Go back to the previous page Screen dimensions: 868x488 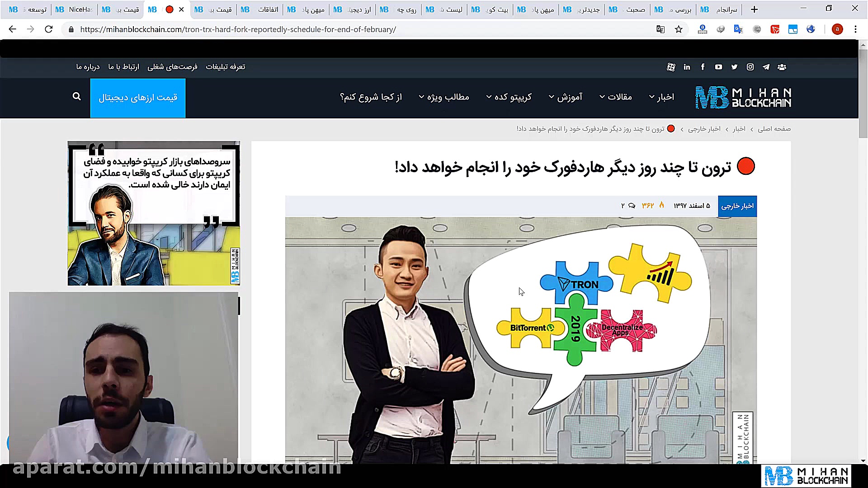click(12, 29)
